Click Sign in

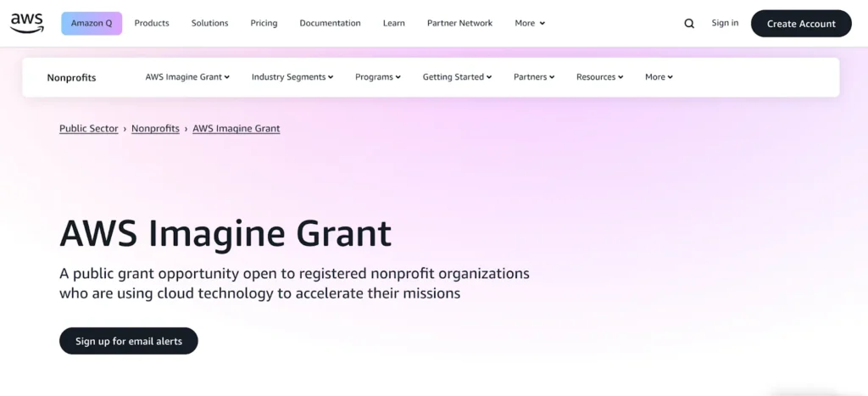tap(725, 23)
